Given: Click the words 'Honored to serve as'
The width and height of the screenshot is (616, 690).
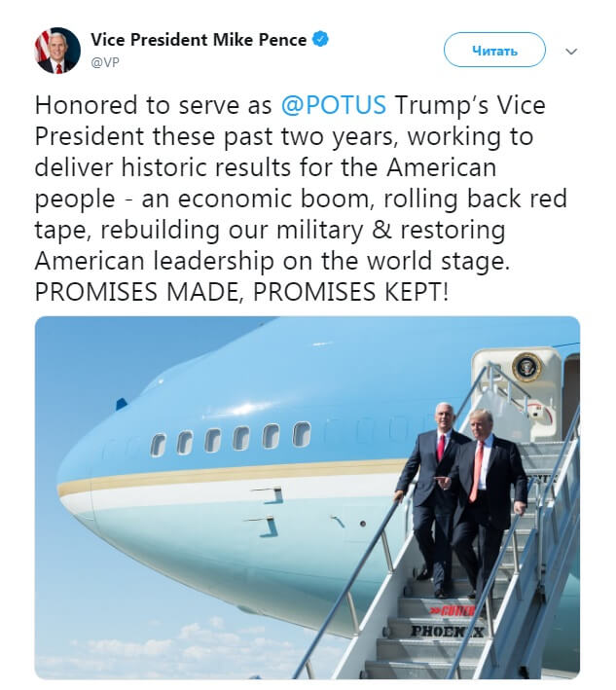Looking at the screenshot, I should [153, 106].
